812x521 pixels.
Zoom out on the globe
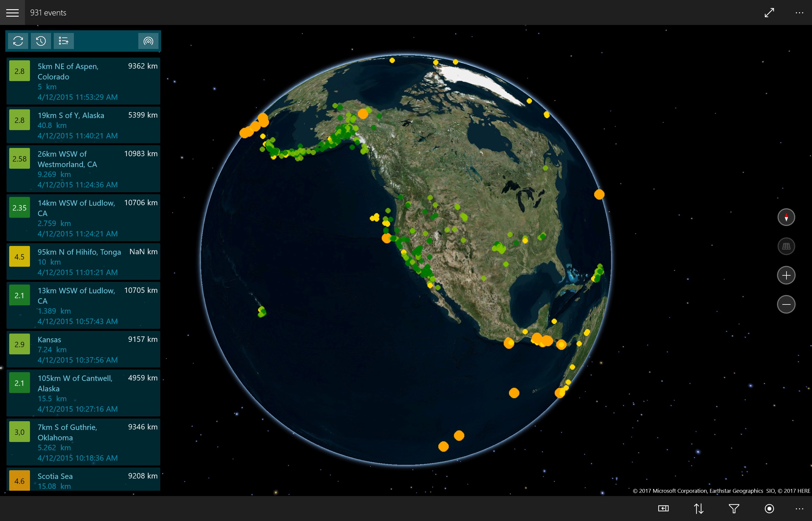[x=786, y=304]
